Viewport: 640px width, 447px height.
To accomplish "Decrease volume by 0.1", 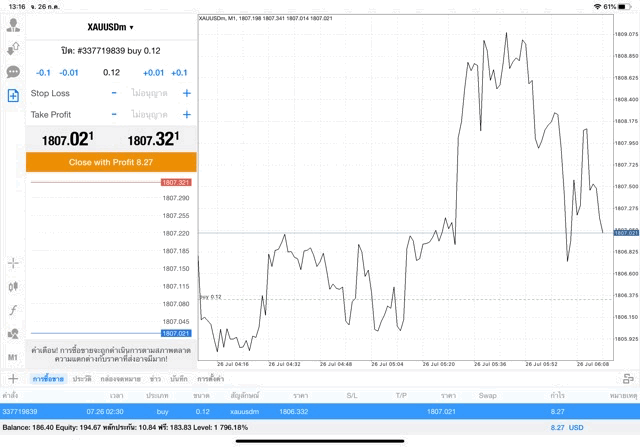I will tap(43, 72).
